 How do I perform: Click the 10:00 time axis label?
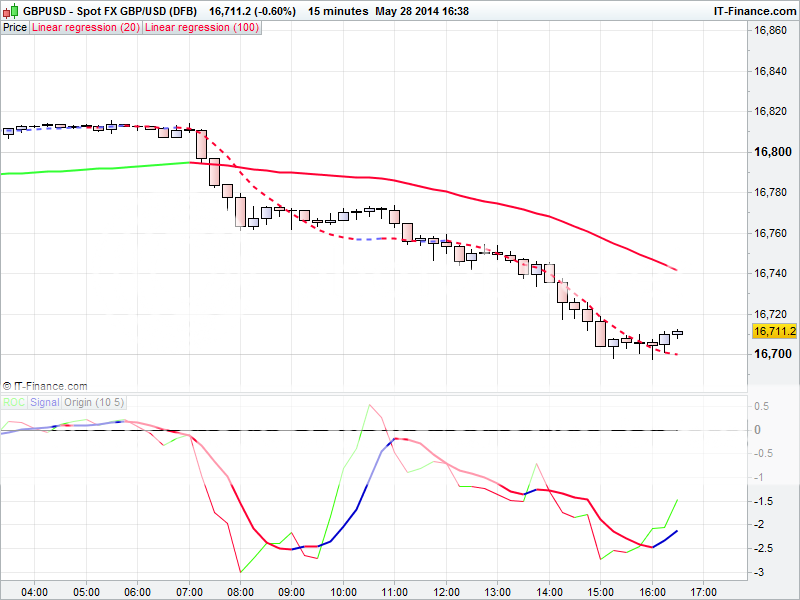[343, 592]
